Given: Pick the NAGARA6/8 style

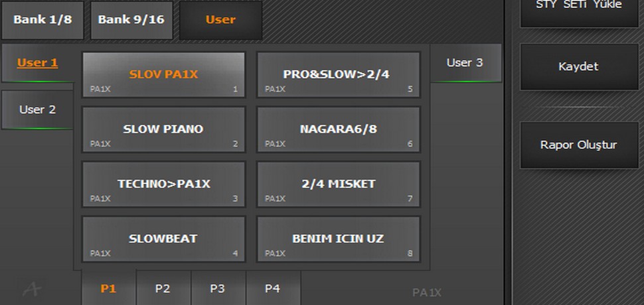Looking at the screenshot, I should pos(339,129).
